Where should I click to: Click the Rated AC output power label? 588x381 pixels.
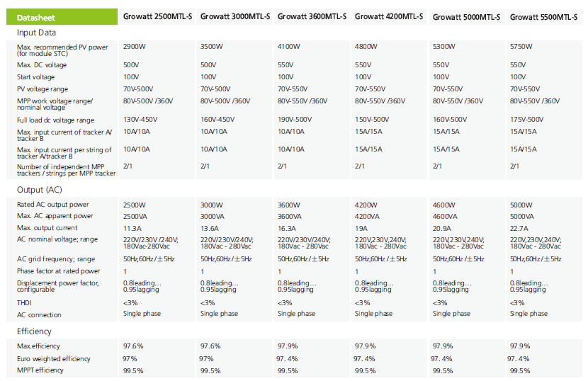pyautogui.click(x=53, y=205)
